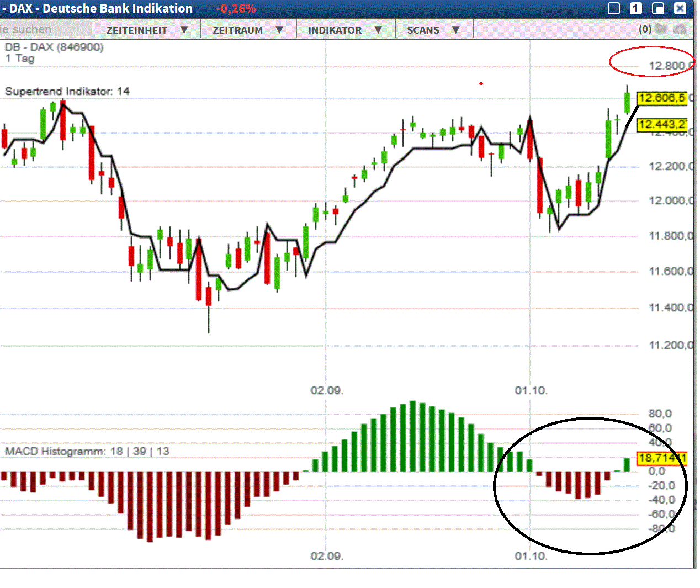
Task: Click the numbered '1' window icon
Action: pos(636,8)
